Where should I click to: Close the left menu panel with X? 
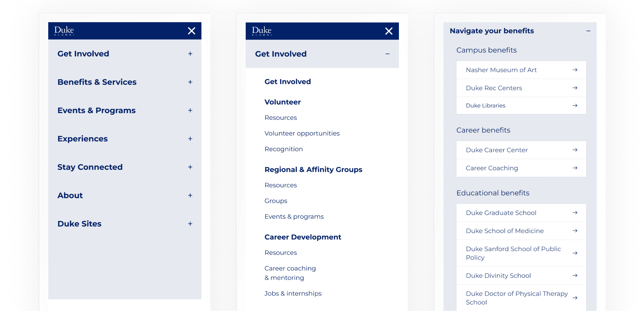[x=191, y=31]
